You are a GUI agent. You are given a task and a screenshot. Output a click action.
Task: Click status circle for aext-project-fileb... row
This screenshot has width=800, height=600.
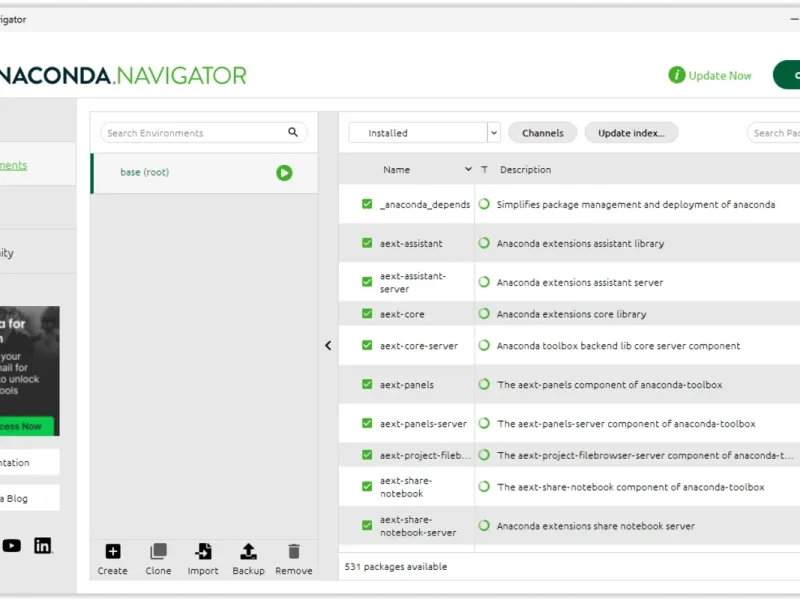point(484,455)
